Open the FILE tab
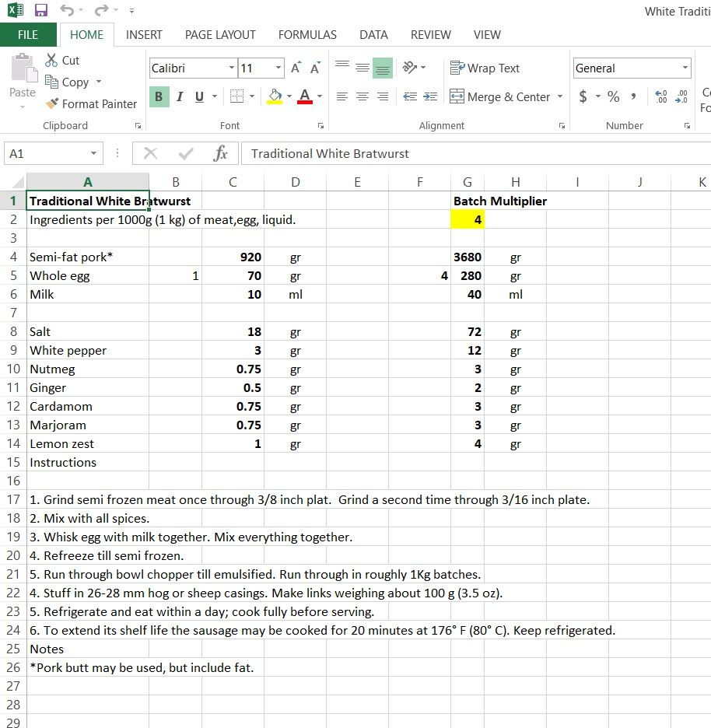Screen dimensions: 711x728 pos(28,35)
